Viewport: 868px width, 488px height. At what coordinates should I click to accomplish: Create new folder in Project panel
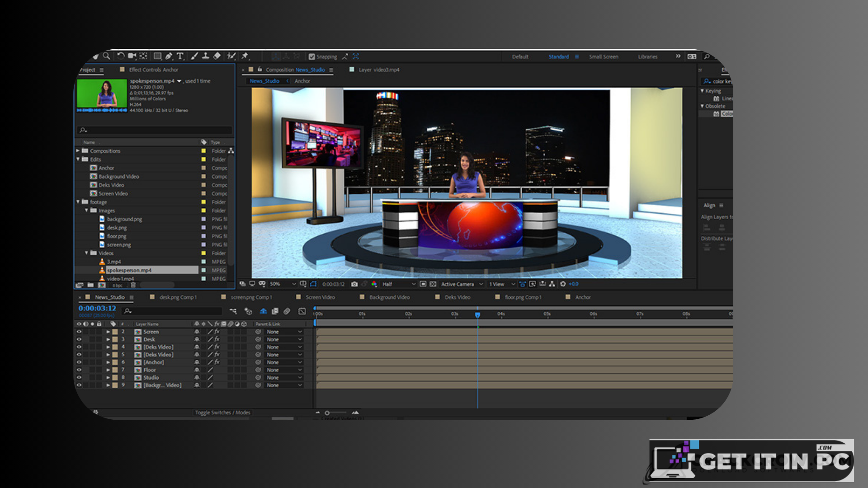coord(90,285)
